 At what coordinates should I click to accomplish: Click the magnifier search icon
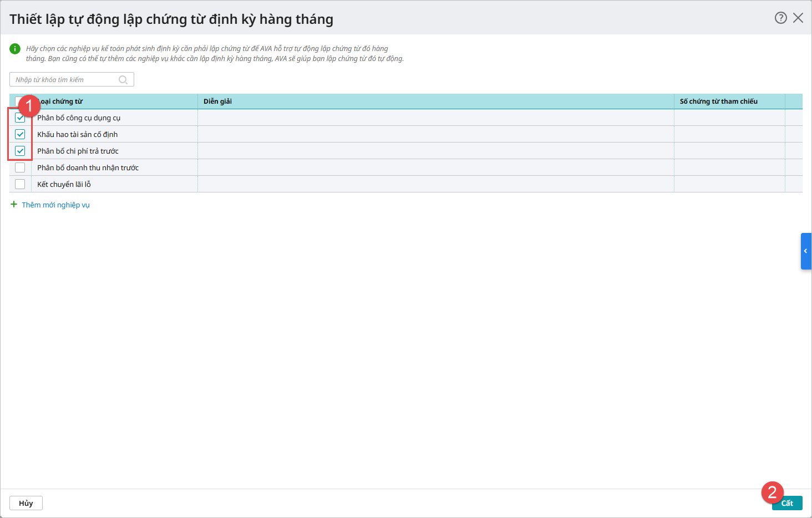point(123,80)
